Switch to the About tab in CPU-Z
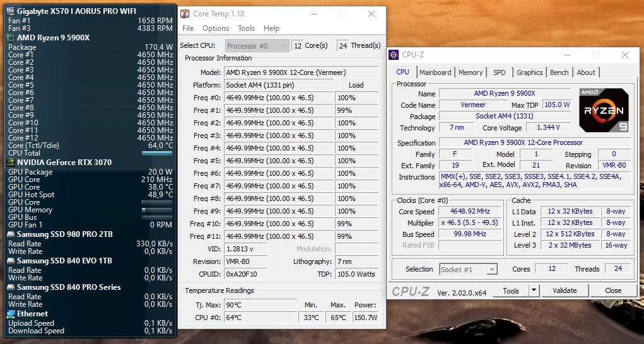Image resolution: width=644 pixels, height=344 pixels. pyautogui.click(x=586, y=72)
